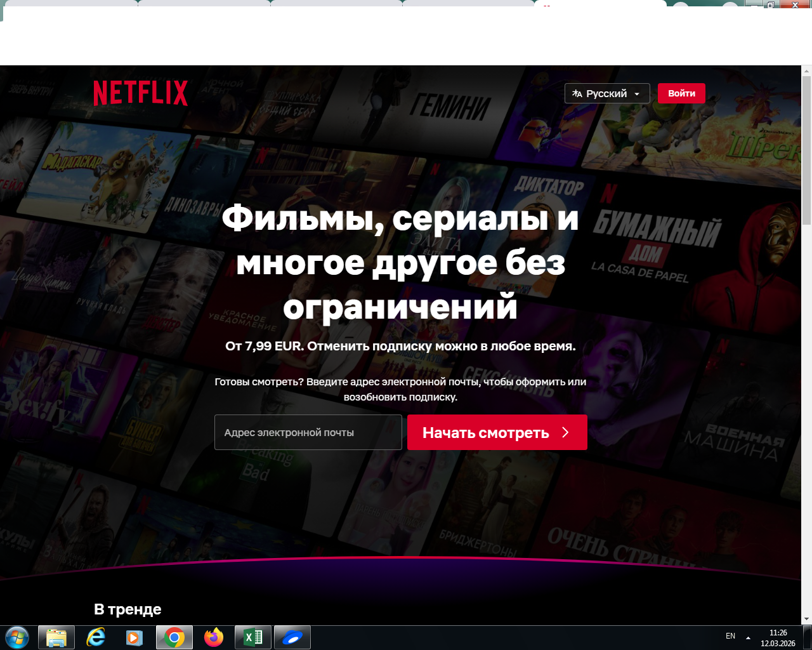Click the 'В тренде' section heading
The image size is (812, 650).
[128, 609]
